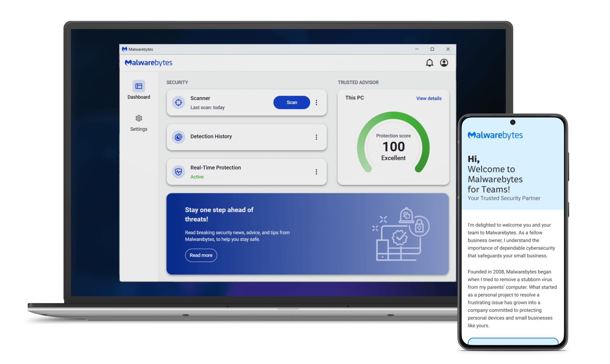Click the Last scan: today text
This screenshot has width=610, height=364.
coord(207,108)
